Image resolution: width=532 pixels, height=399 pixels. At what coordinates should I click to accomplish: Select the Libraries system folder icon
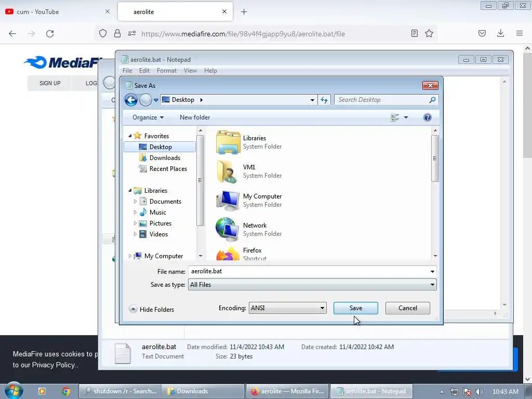pyautogui.click(x=228, y=142)
